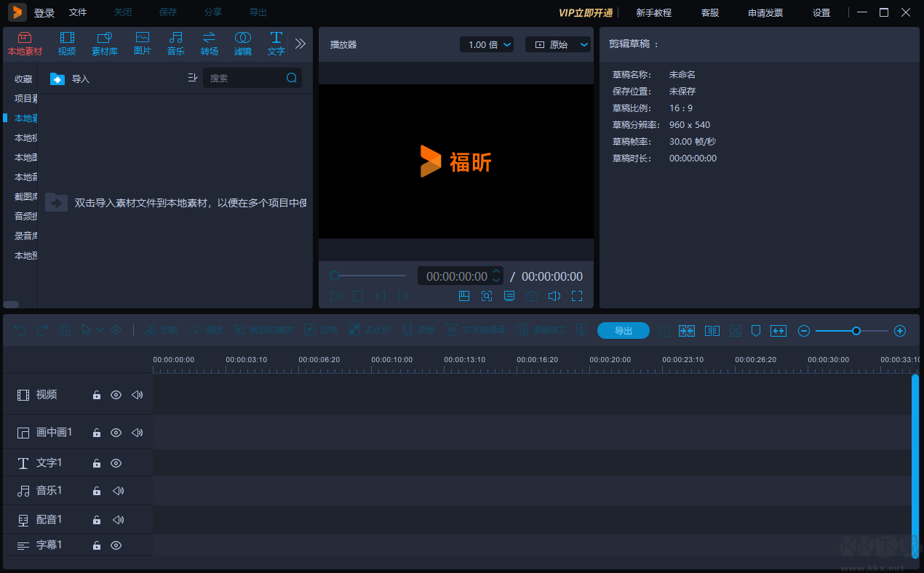Select the 滤镜 (filters) panel icon
The width and height of the screenshot is (924, 573).
click(242, 43)
